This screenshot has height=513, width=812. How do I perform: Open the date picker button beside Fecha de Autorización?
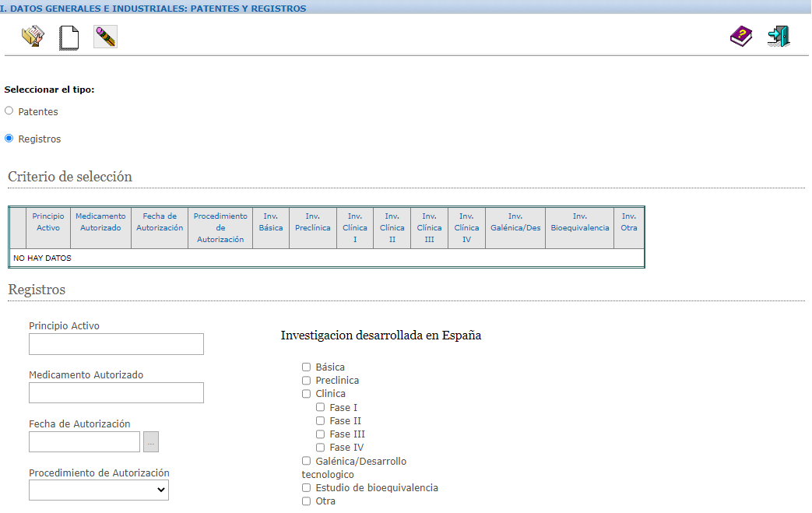[x=151, y=442]
